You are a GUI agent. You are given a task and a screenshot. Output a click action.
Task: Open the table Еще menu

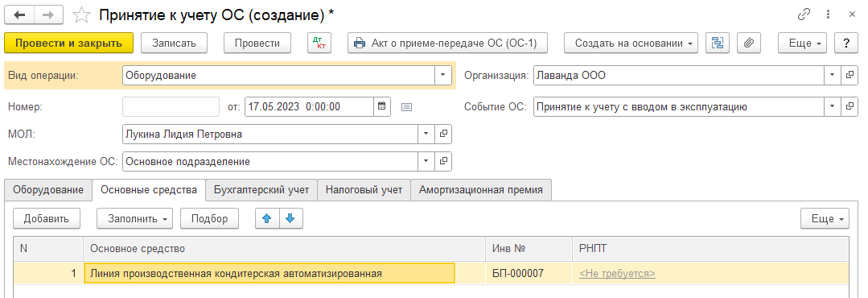click(825, 218)
